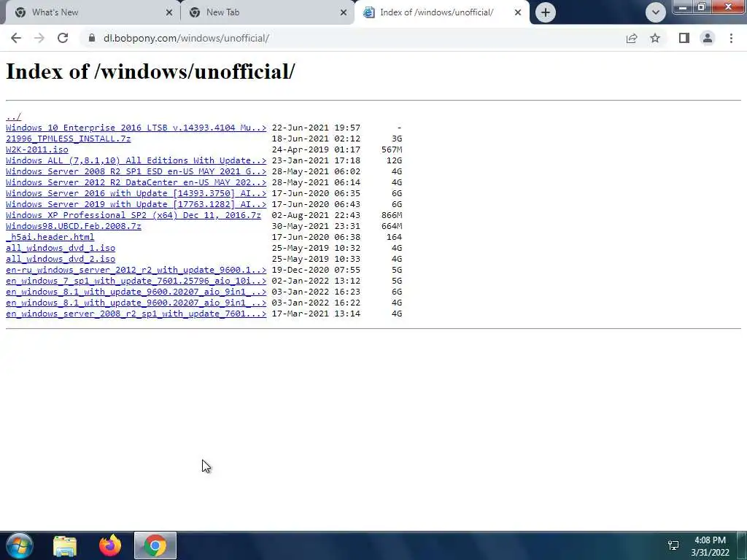747x560 pixels.
Task: Switch to the New Tab tab
Action: (267, 12)
